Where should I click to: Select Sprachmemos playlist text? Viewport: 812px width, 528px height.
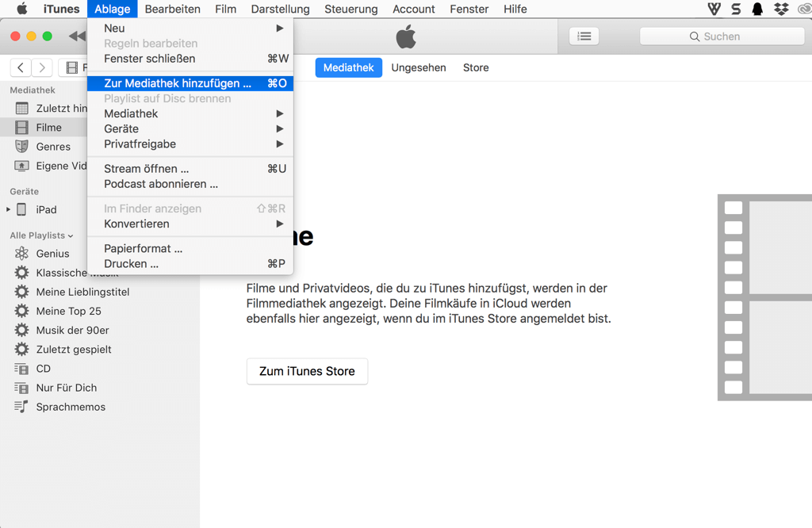pos(71,407)
